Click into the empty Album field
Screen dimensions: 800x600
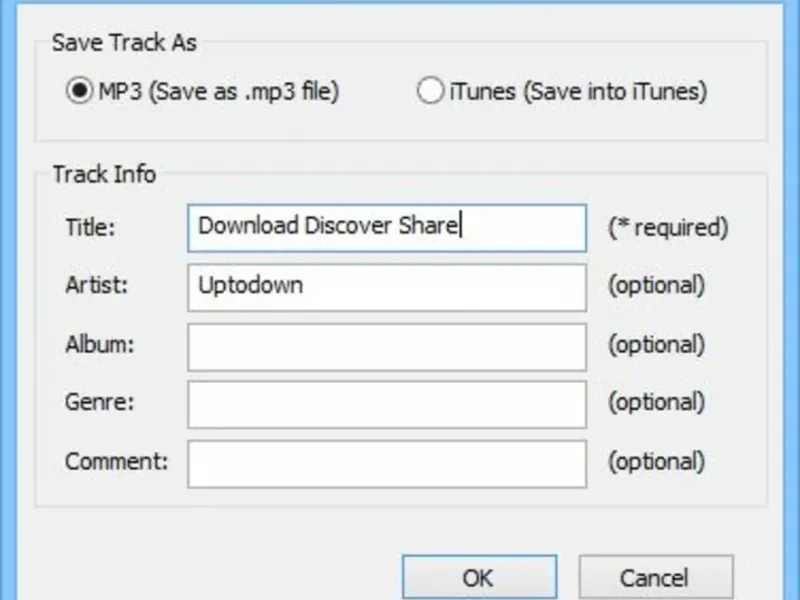(387, 347)
